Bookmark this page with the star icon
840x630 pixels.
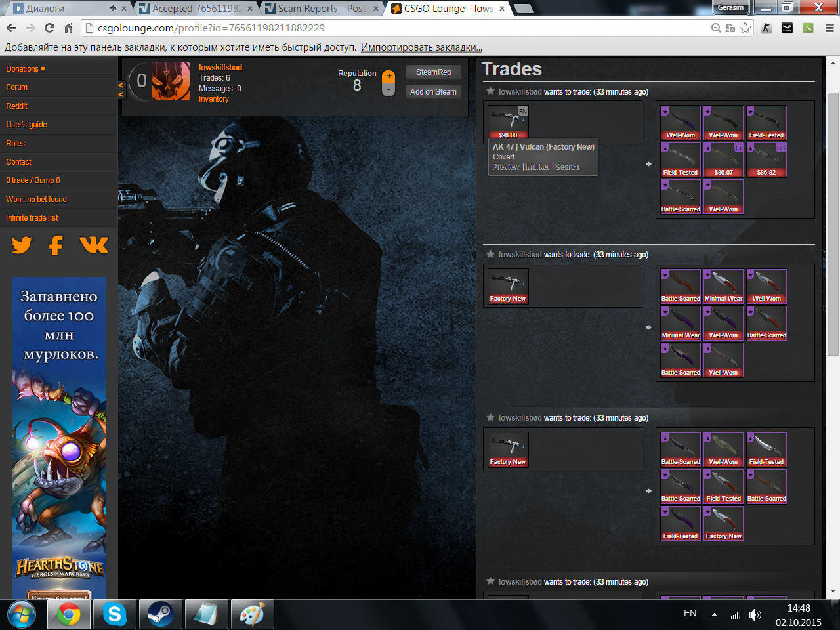click(x=745, y=28)
